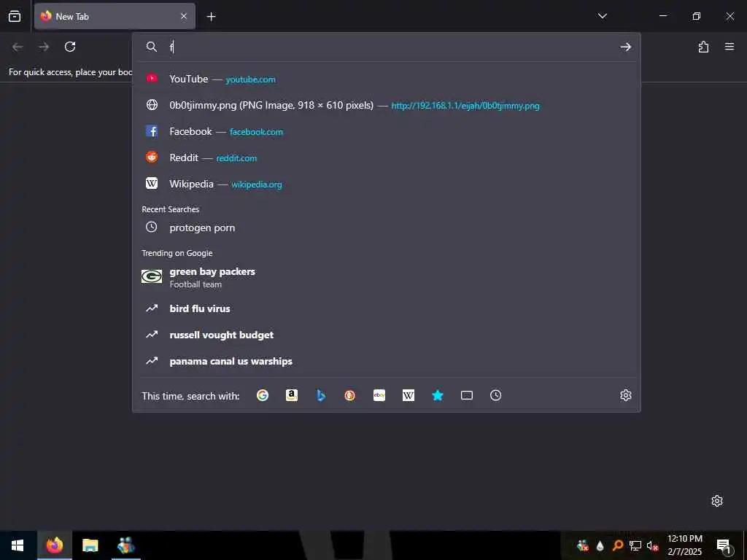Screen dimensions: 747x560
Task: Search this time with Bing
Action: 321,395
